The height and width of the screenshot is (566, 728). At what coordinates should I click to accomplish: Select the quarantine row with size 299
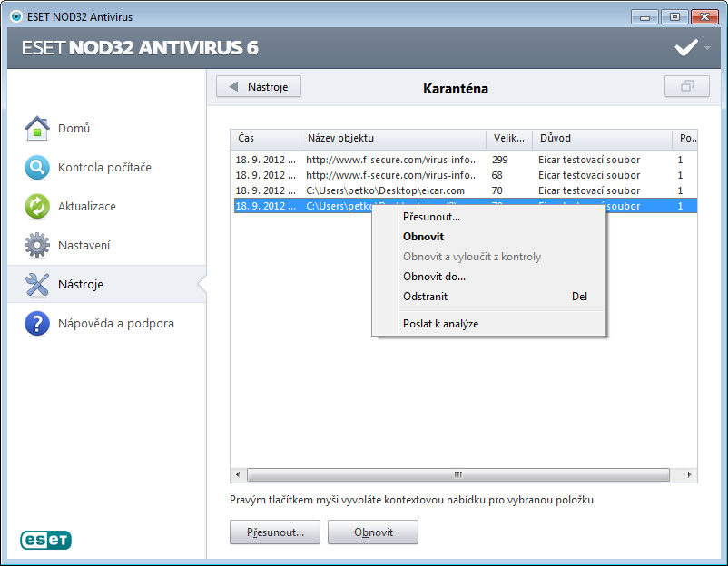pyautogui.click(x=466, y=160)
